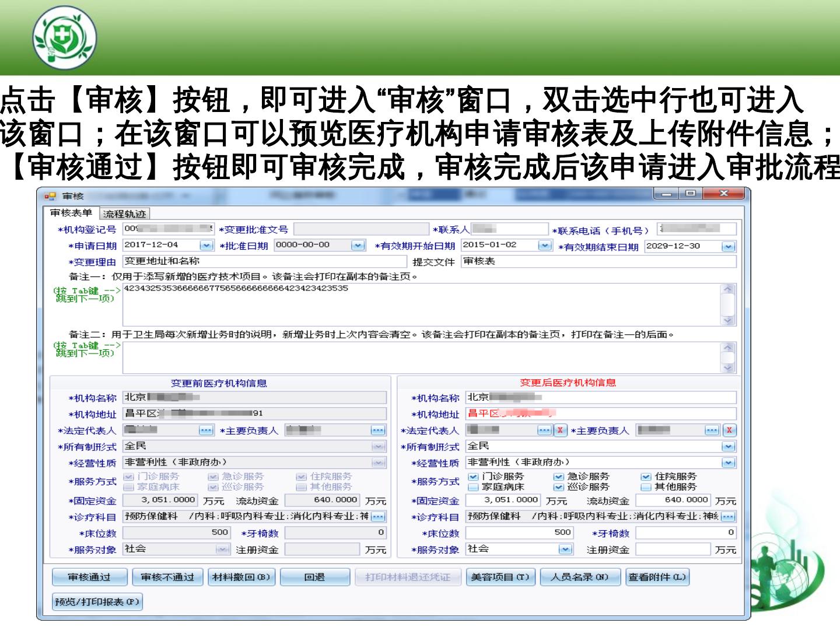The image size is (840, 630).
Task: Toggle the after-change 门诊服务 checkbox
Action: [473, 477]
